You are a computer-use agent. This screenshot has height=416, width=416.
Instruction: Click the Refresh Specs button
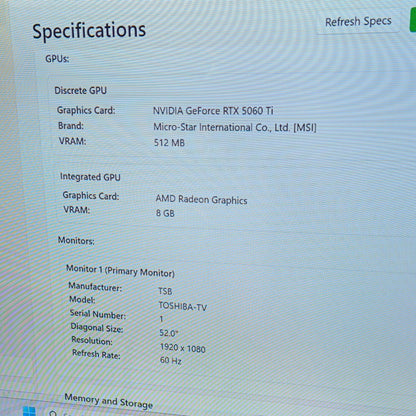(358, 22)
